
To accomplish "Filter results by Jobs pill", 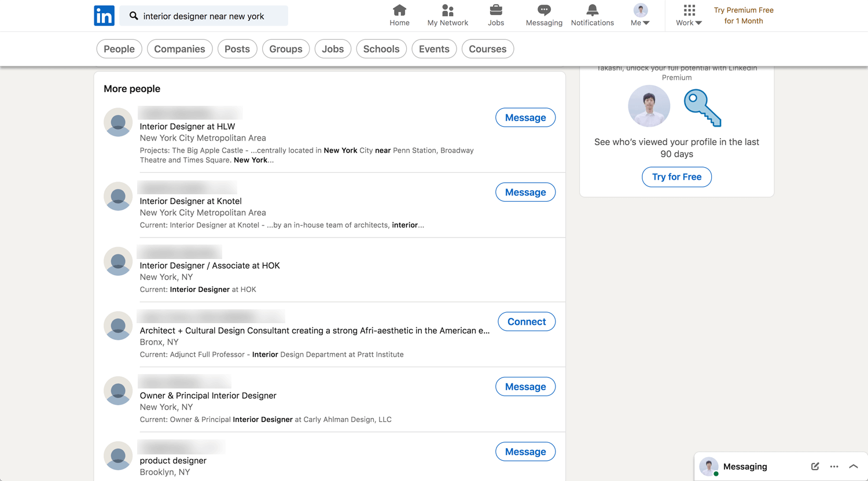I will coord(333,49).
